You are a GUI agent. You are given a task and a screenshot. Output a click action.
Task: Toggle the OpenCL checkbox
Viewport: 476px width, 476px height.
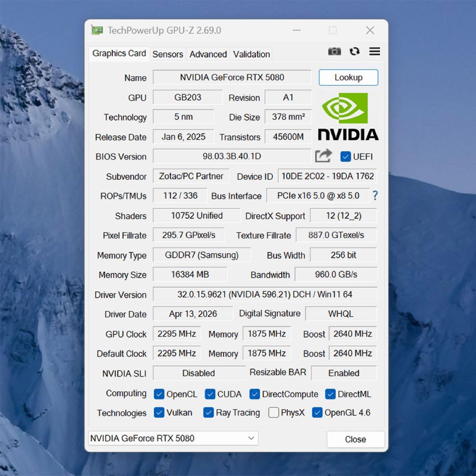159,394
